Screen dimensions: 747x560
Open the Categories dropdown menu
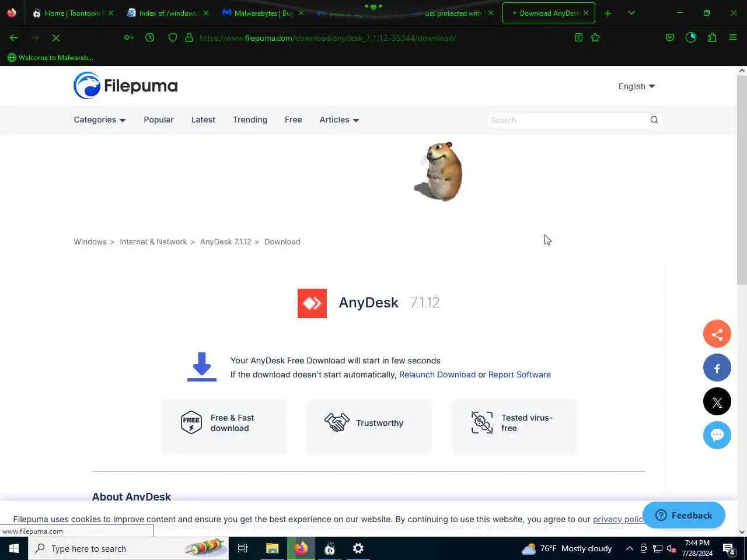click(x=99, y=120)
